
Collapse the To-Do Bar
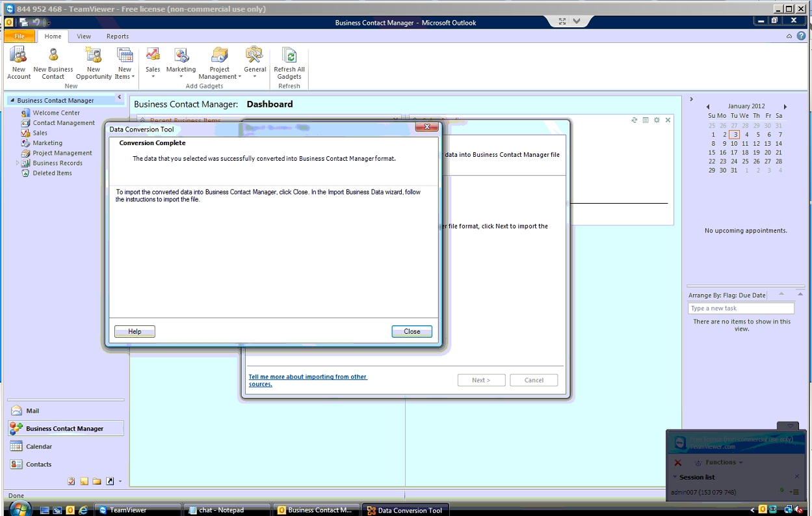coord(691,100)
